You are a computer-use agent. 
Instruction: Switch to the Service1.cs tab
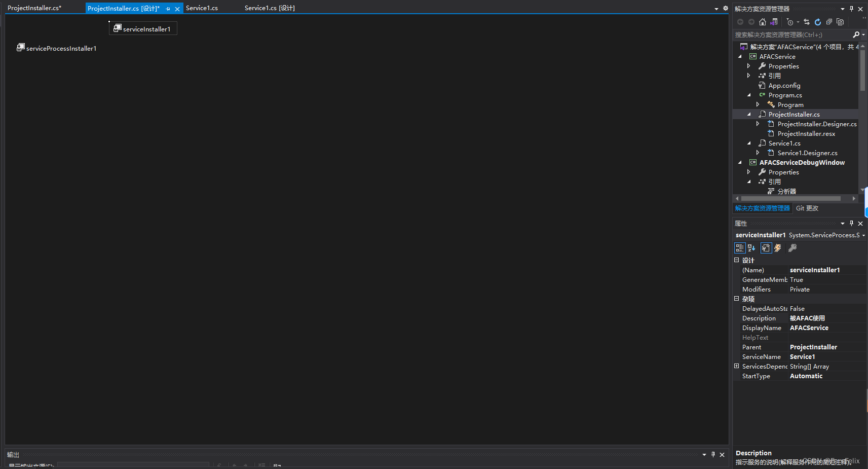(202, 8)
